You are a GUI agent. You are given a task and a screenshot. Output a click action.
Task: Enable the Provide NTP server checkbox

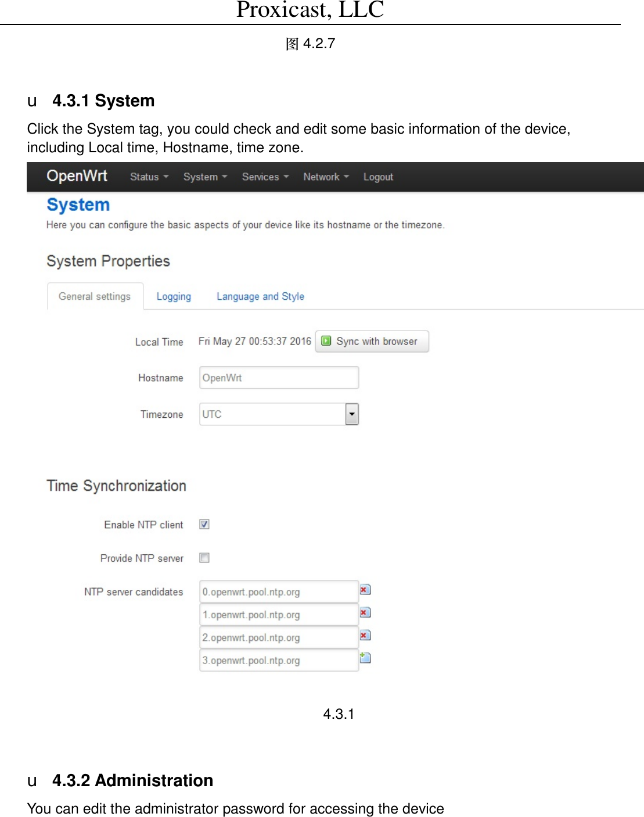pyautogui.click(x=204, y=557)
